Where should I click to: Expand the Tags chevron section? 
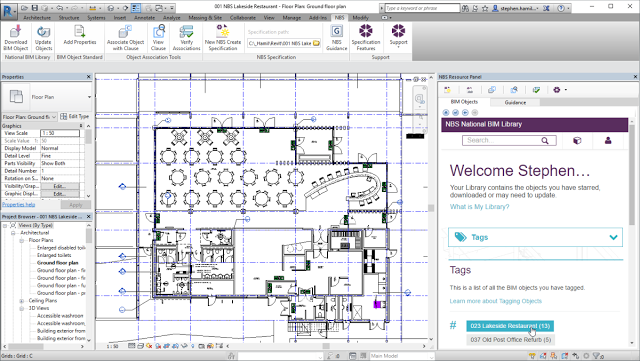click(613, 237)
